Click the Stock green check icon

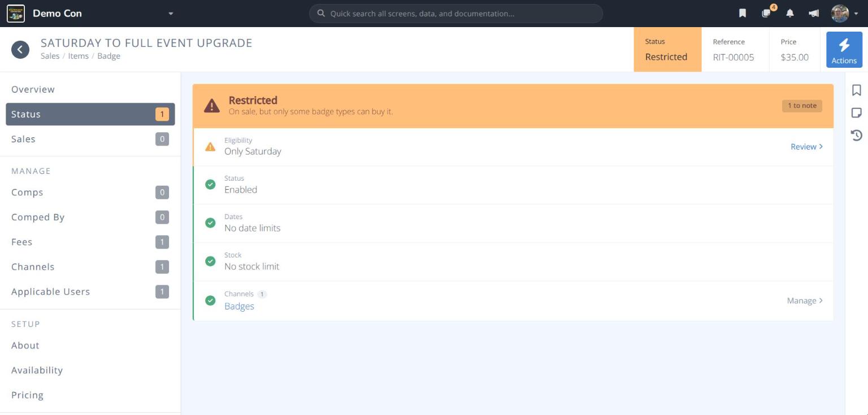click(210, 261)
